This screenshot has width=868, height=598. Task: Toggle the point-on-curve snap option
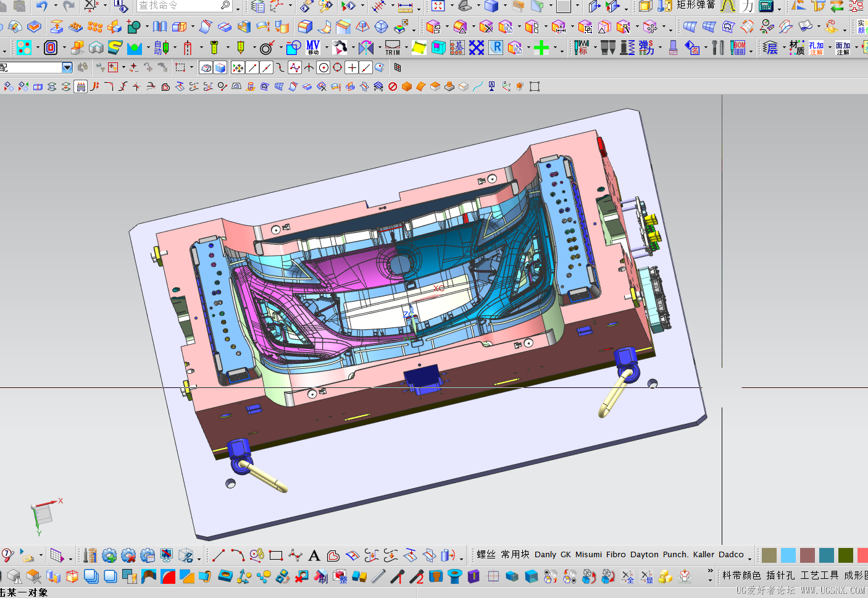pyautogui.click(x=365, y=68)
